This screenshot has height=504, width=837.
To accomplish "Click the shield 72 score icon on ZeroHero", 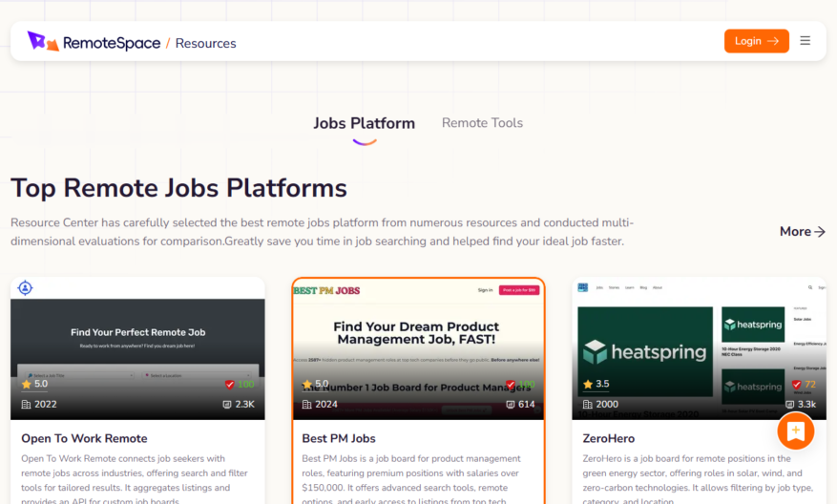I will (x=796, y=385).
